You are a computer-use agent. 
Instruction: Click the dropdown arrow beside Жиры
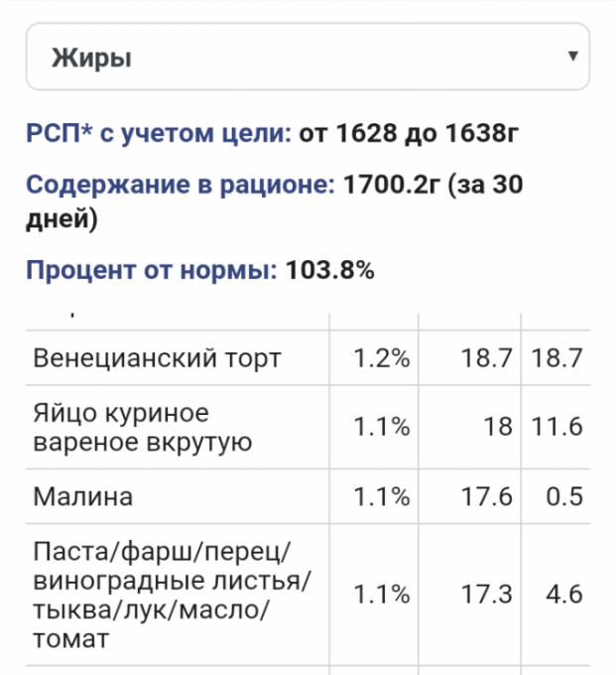[x=571, y=57]
